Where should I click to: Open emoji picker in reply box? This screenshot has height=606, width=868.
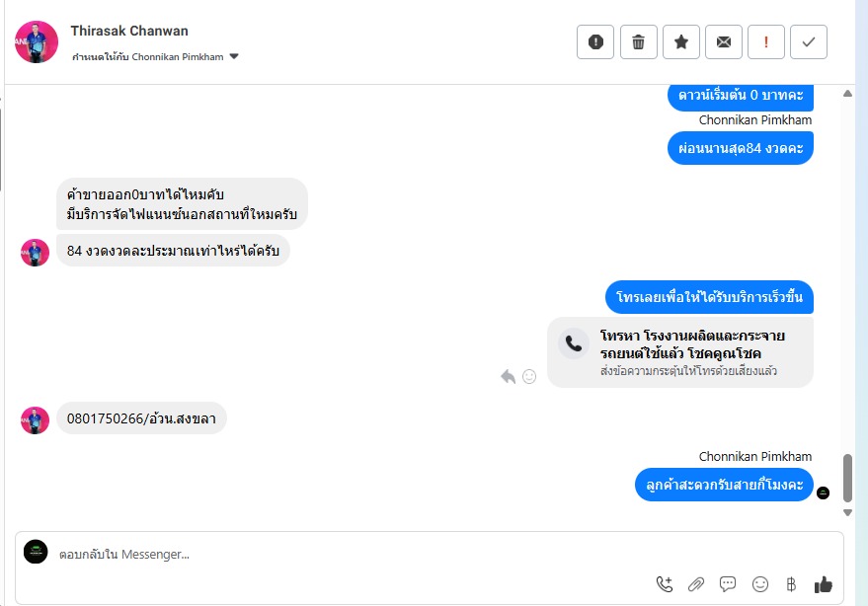pos(760,584)
